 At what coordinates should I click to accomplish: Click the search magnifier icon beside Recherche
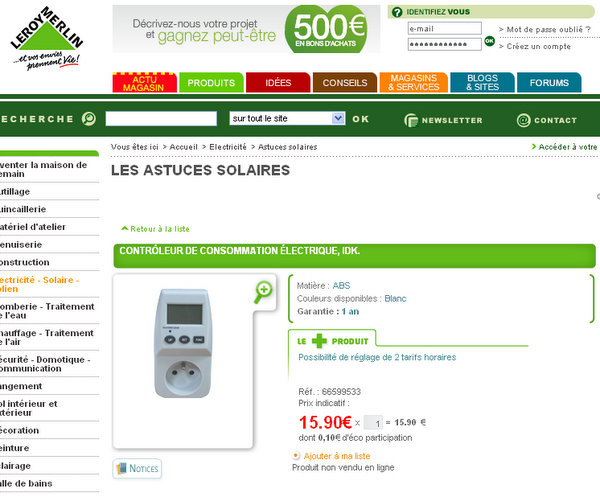[x=89, y=119]
